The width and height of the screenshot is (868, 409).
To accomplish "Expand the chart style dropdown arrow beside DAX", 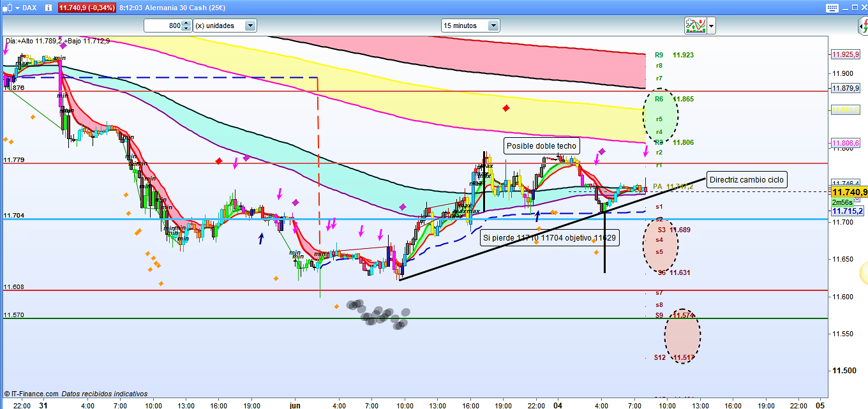I will (x=17, y=8).
